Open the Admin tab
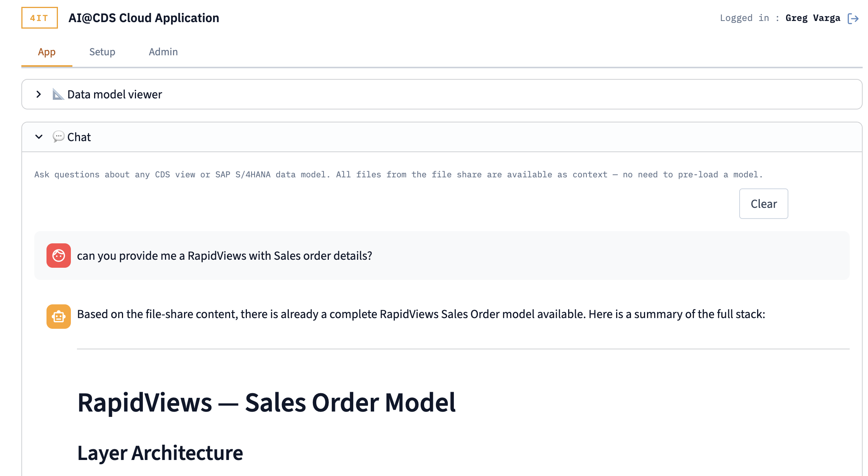 click(x=163, y=52)
